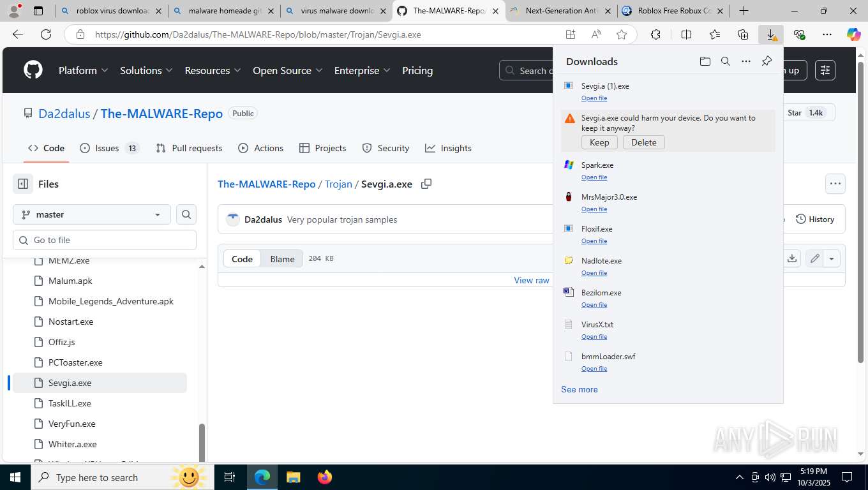Open the Downloads folder icon
Screen dimensions: 868x490
pos(705,61)
